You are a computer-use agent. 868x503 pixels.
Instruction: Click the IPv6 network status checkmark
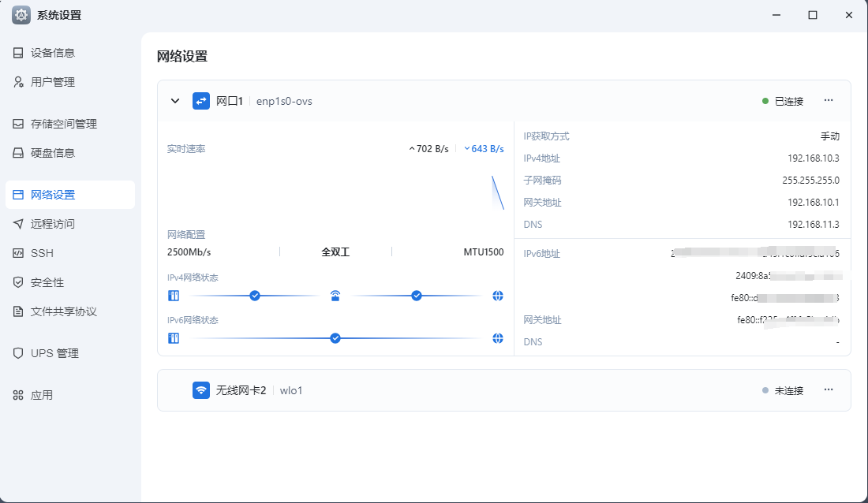tap(335, 338)
